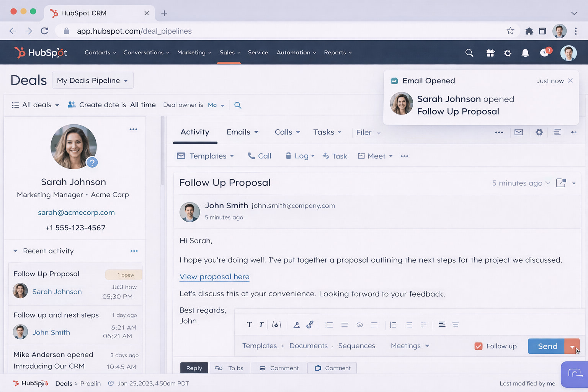588x392 pixels.
Task: Click the chat widget icon
Action: 575,373
